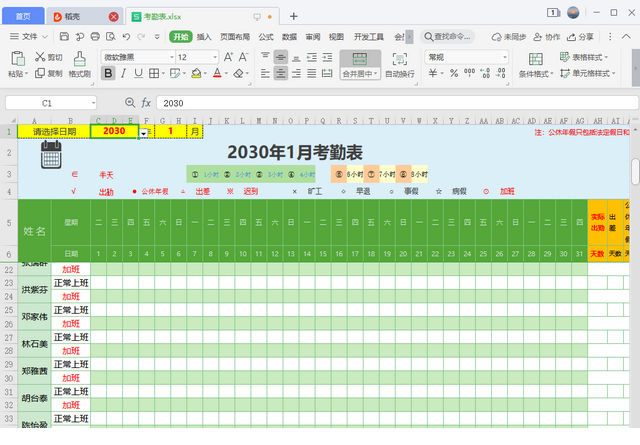
Task: Copy selection with the 复制 icon
Action: [x=40, y=73]
